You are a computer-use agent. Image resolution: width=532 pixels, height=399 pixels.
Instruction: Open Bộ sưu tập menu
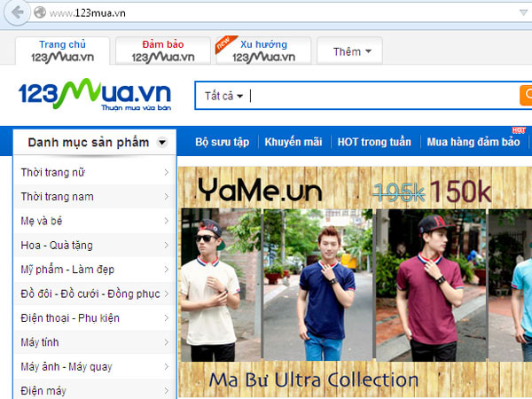pyautogui.click(x=223, y=142)
